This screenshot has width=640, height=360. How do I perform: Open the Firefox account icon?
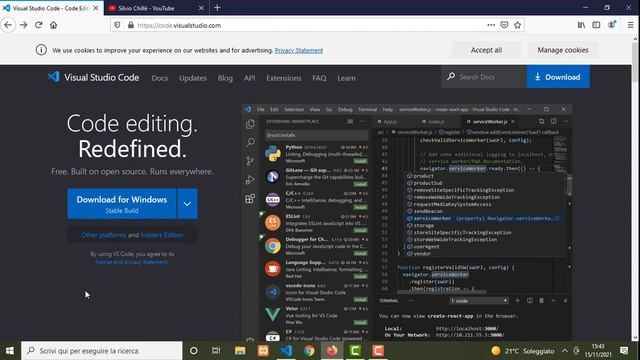[x=611, y=25]
